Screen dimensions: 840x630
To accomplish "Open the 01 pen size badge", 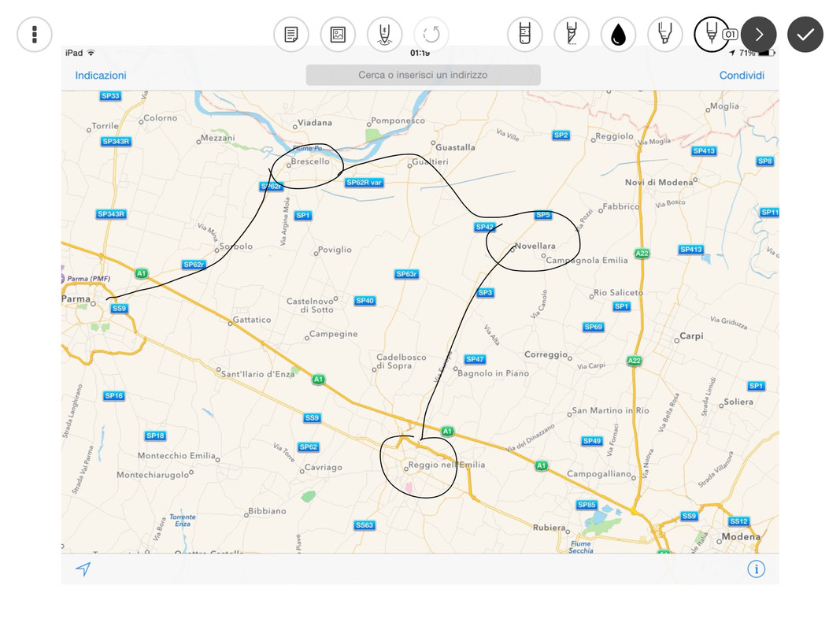I will [731, 35].
